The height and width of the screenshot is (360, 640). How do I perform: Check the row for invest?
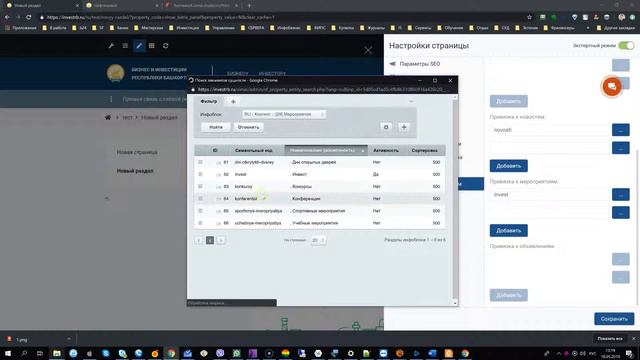[200, 174]
